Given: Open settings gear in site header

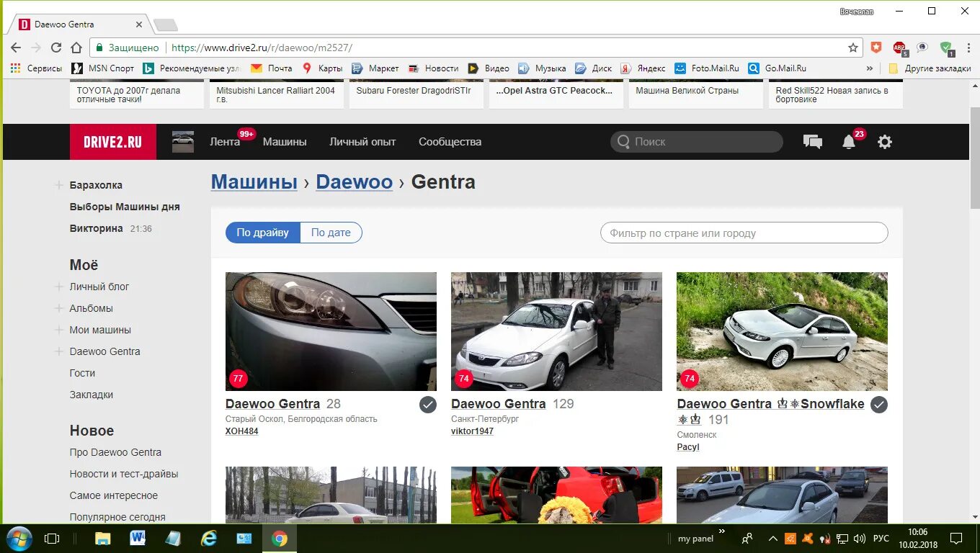Looking at the screenshot, I should pos(885,142).
